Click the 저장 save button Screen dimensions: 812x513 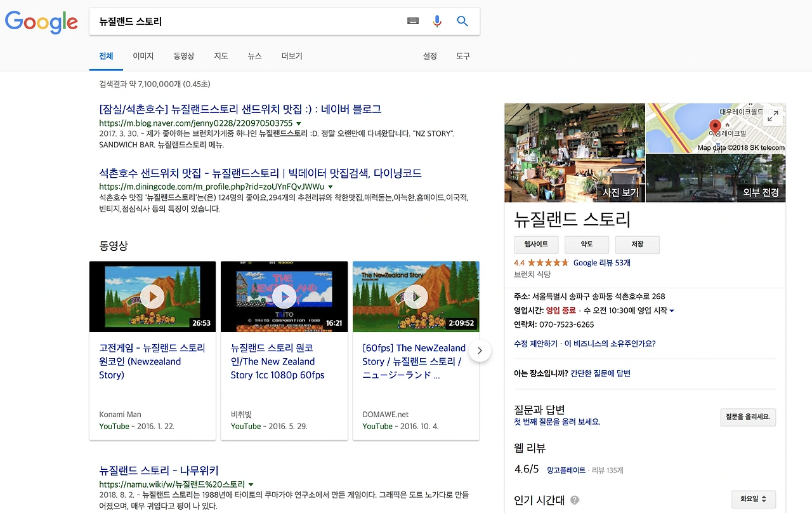click(x=638, y=244)
